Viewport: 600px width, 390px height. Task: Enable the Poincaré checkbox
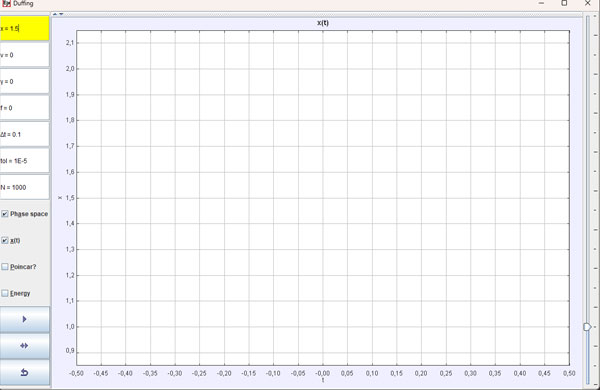5,267
